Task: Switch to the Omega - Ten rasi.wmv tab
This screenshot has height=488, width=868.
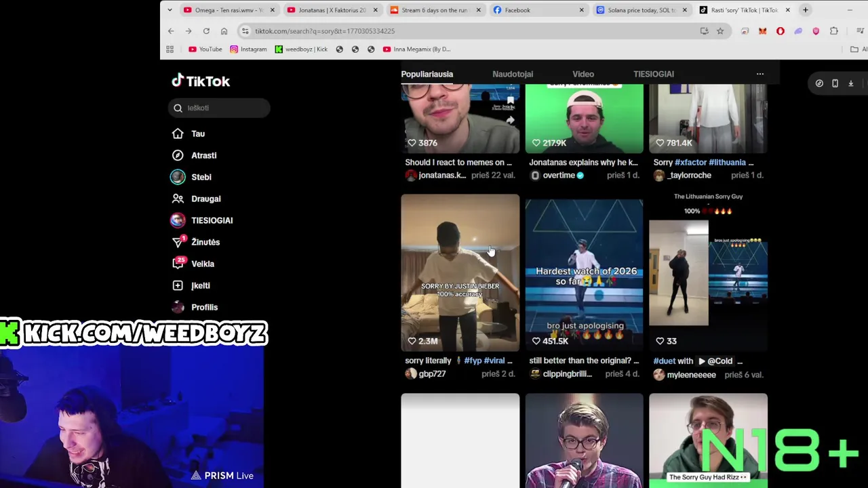Action: click(229, 10)
